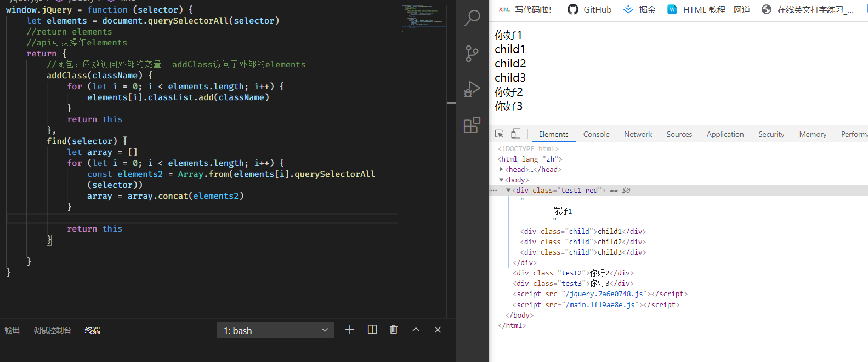Image resolution: width=868 pixels, height=362 pixels.
Task: Switch to the Elements tab
Action: tap(553, 134)
